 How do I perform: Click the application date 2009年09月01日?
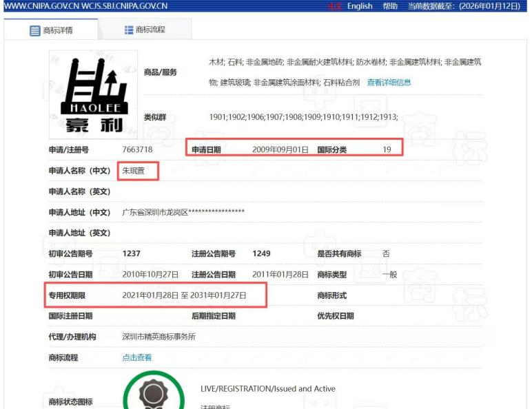[x=280, y=149]
